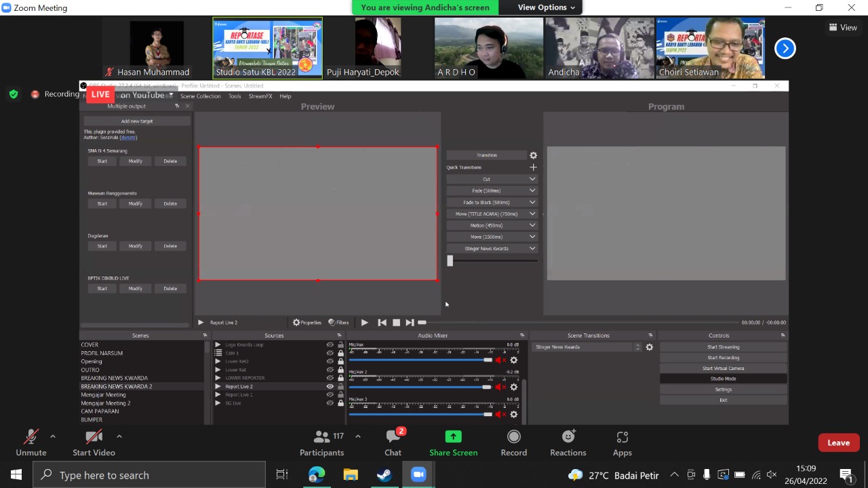This screenshot has width=868, height=488.
Task: Expand Fade to Black (500ms) menu
Action: (532, 202)
